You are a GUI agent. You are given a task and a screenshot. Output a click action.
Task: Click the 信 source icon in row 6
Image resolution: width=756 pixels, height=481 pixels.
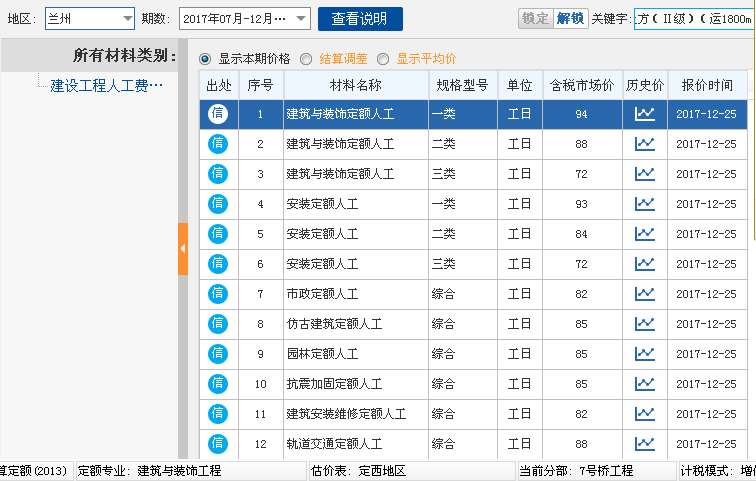218,264
